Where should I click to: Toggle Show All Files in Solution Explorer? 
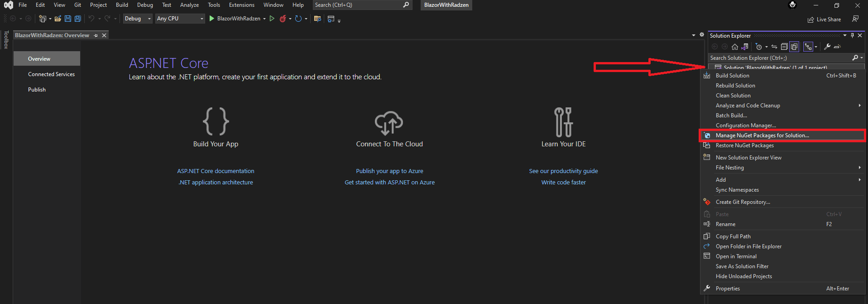(794, 47)
